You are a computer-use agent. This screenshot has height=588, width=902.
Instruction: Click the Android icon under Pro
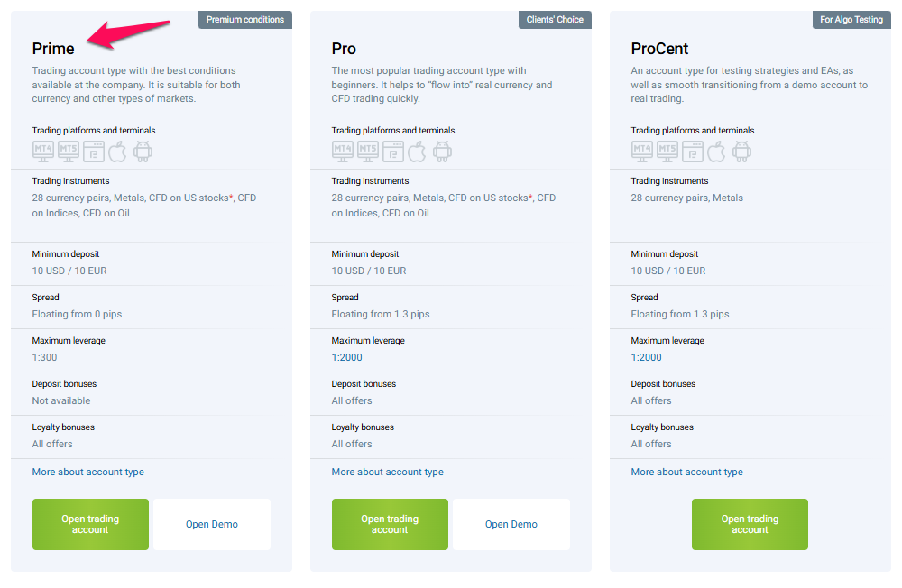point(442,152)
